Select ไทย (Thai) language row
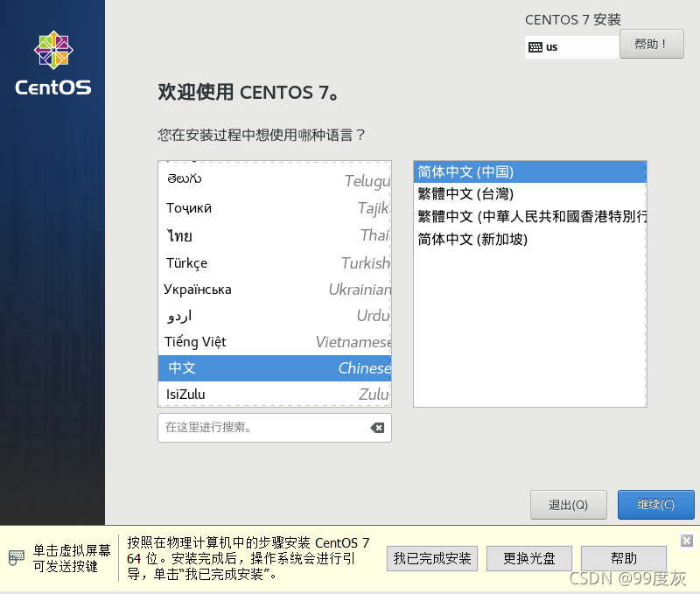 click(275, 235)
